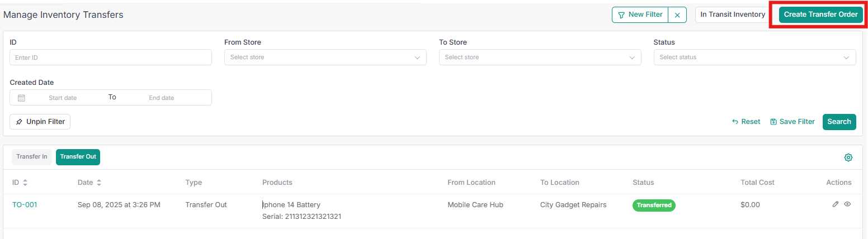The image size is (868, 239).
Task: Open table settings gear icon
Action: tap(848, 157)
